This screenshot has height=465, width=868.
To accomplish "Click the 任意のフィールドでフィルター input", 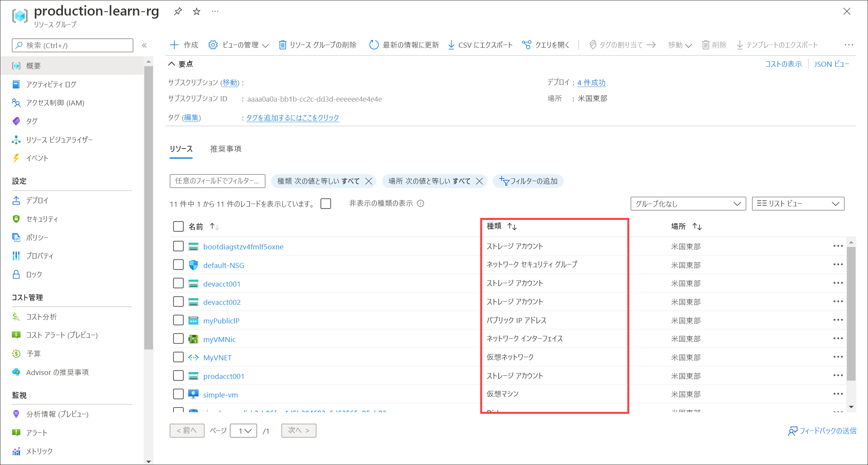I will tap(217, 181).
